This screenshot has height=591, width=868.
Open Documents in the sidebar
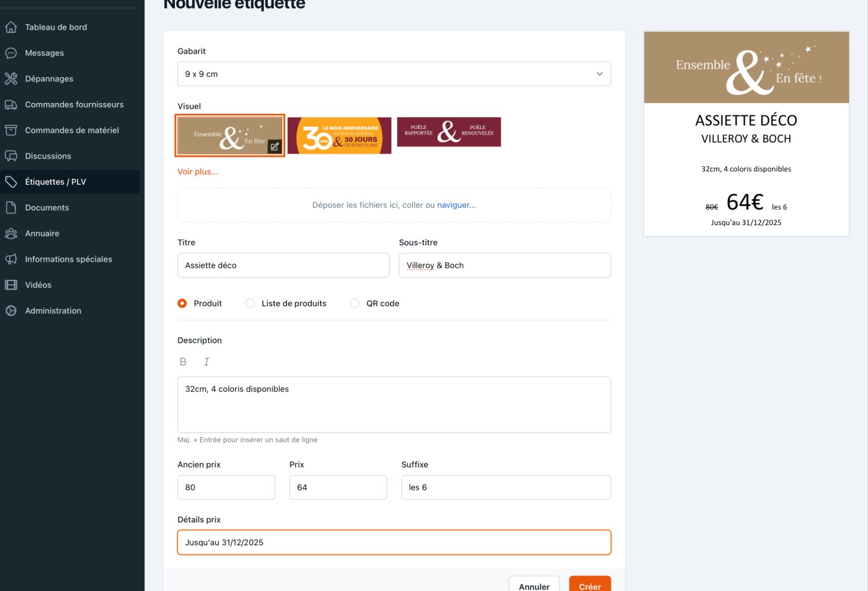47,208
